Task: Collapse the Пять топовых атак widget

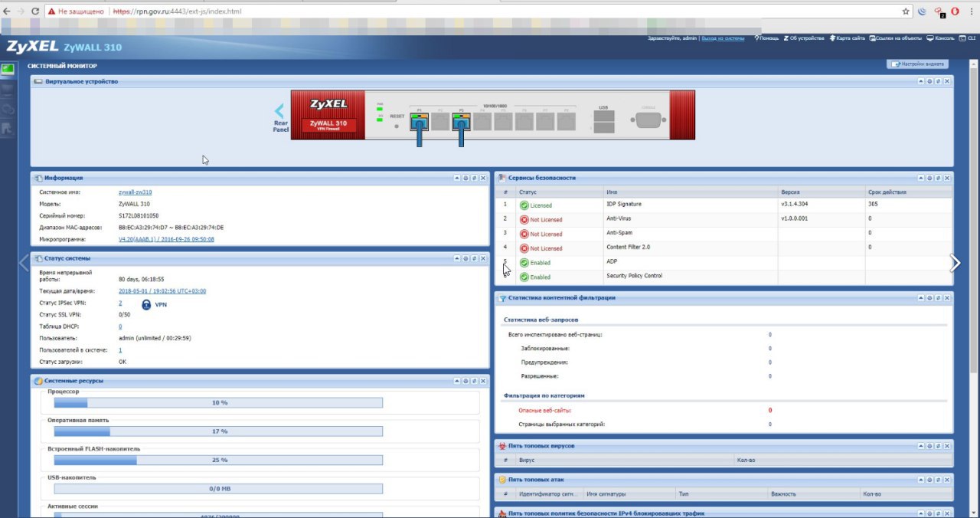Action: [920, 480]
